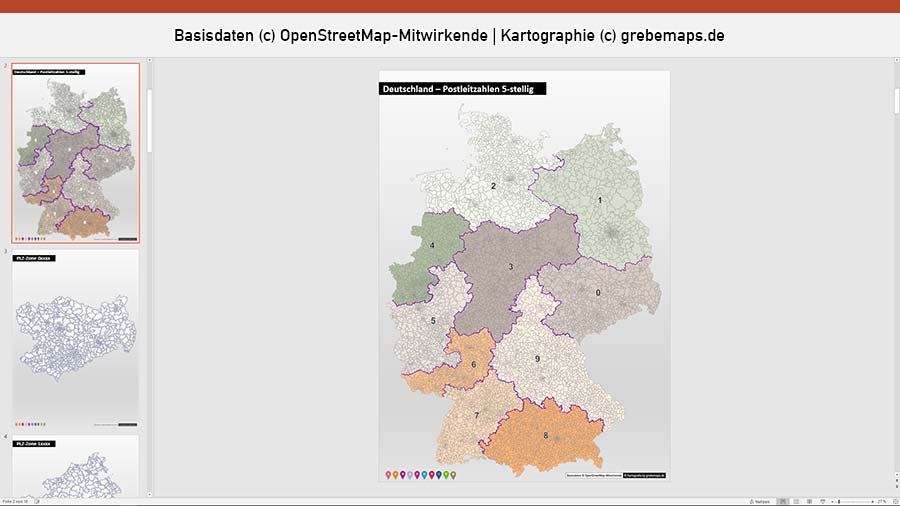Screen dimensions: 900x506
Task: Click the olive-brown map pin marker
Action: (x=453, y=475)
